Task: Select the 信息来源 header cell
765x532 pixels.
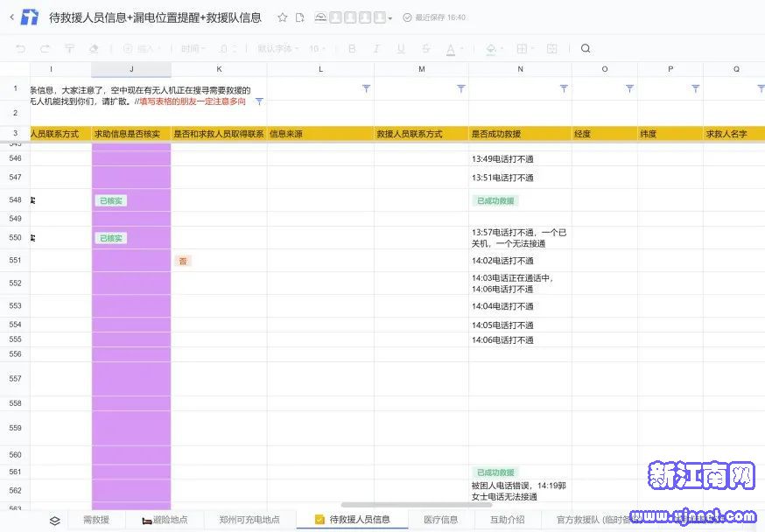Action: [x=320, y=134]
